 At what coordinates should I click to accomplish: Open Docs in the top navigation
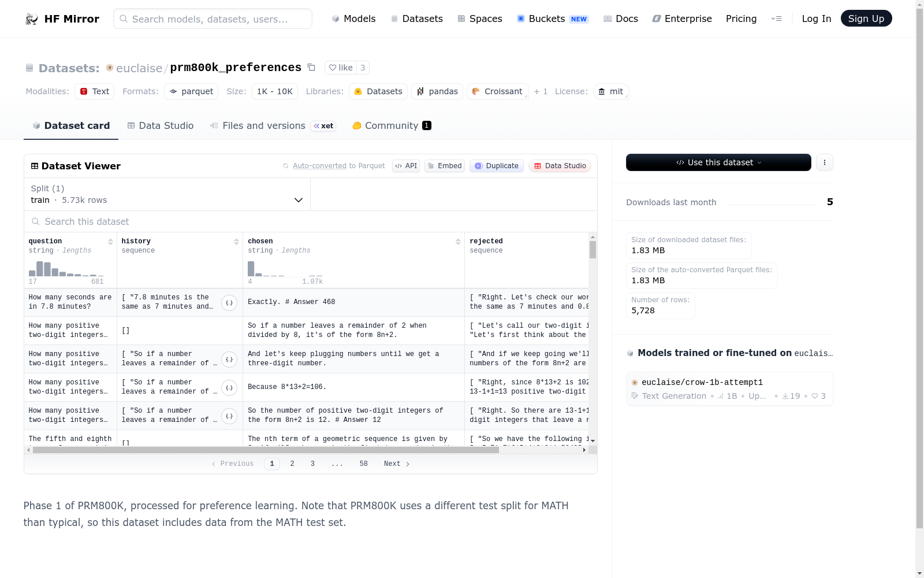pos(621,18)
